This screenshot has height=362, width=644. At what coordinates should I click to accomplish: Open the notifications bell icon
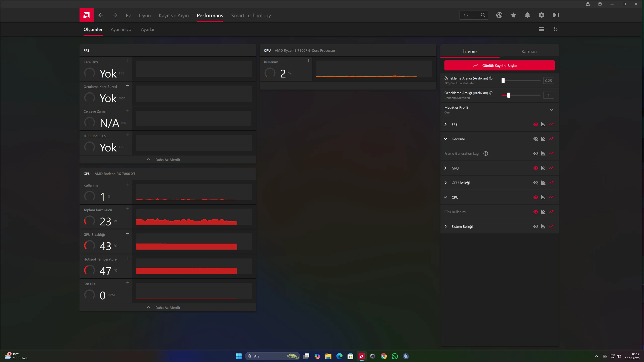coord(527,15)
